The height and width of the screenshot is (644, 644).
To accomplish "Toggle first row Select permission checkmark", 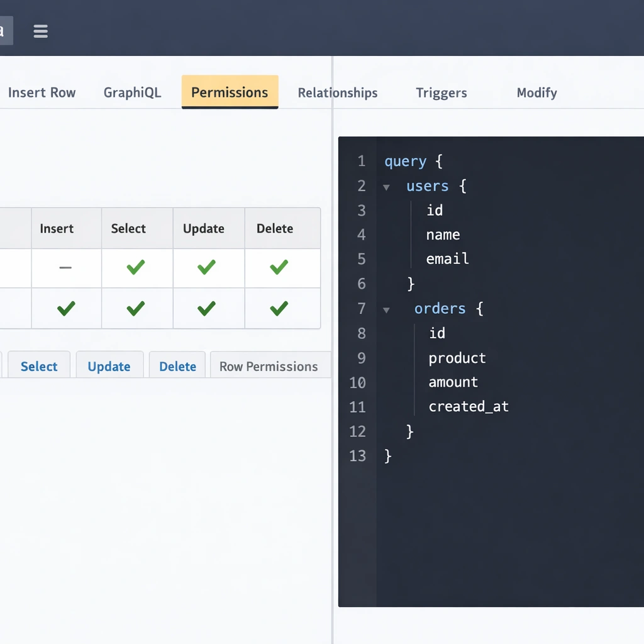I will click(135, 268).
